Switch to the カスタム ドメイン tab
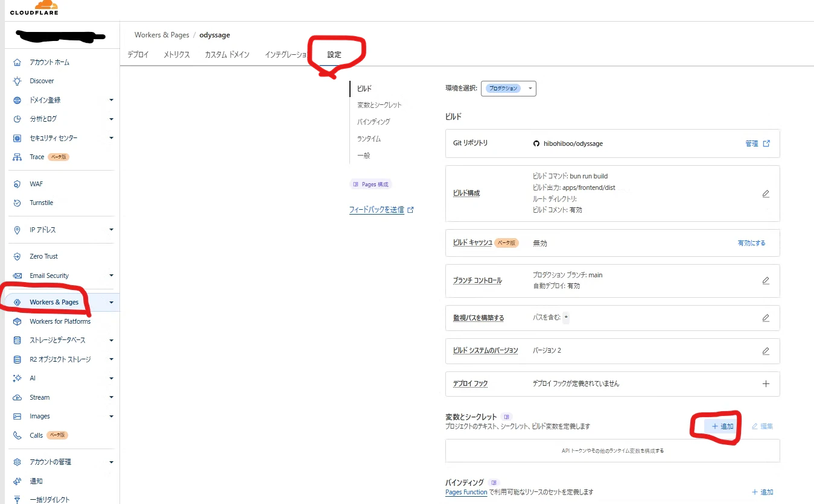The height and width of the screenshot is (504, 814). click(x=227, y=54)
